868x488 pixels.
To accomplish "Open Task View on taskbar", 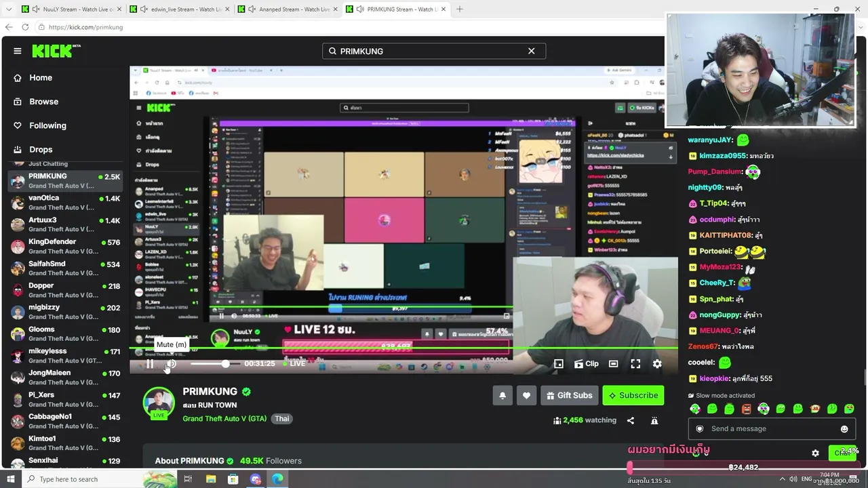I will 188,479.
